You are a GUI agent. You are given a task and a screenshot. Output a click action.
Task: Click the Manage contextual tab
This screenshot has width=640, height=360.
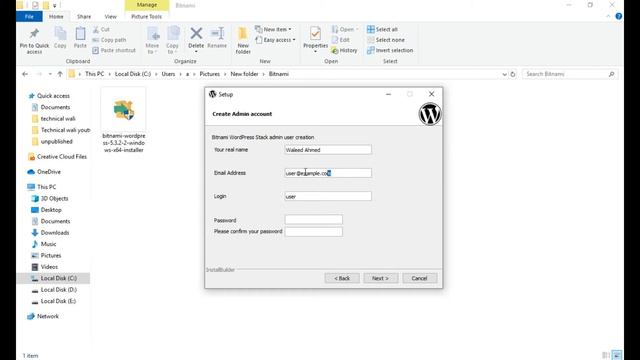[x=147, y=5]
